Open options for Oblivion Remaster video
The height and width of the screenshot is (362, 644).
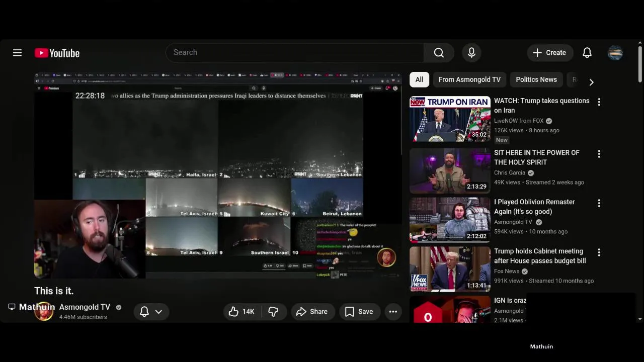[599, 203]
